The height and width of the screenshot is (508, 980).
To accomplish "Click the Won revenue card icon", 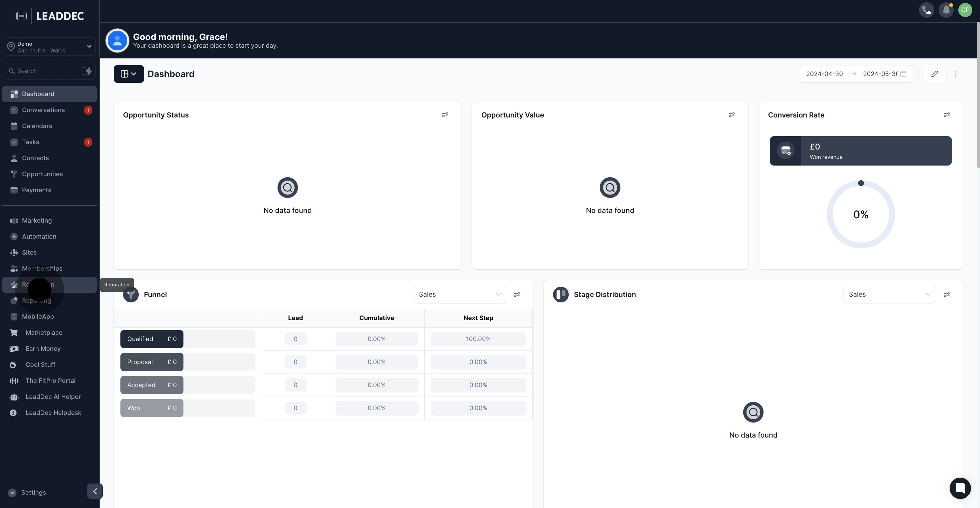I will (785, 151).
